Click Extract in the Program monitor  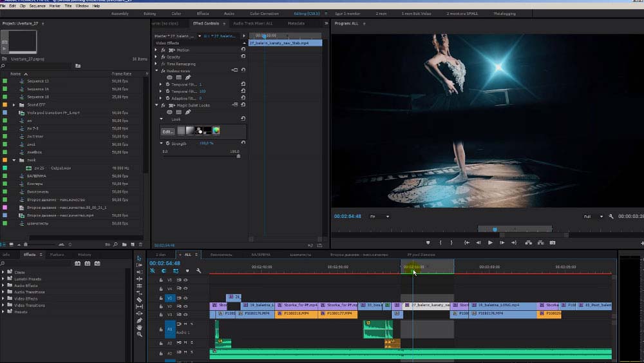(540, 242)
